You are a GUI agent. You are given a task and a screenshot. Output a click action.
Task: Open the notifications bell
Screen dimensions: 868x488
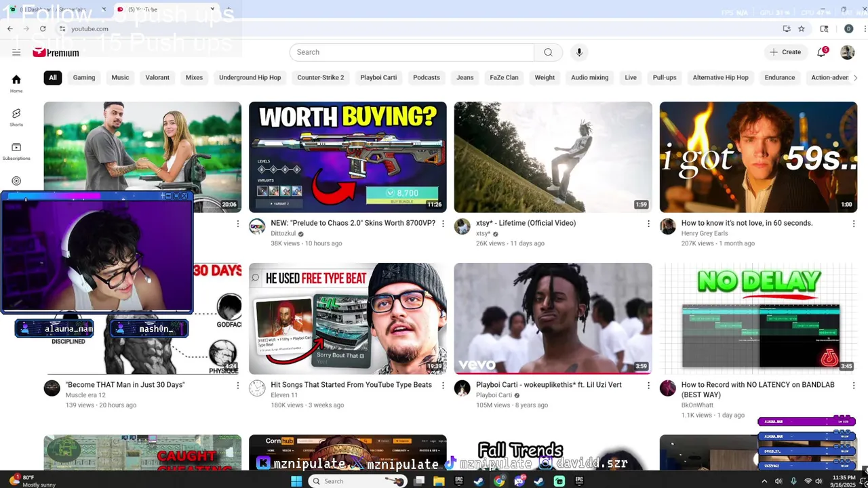pyautogui.click(x=821, y=52)
